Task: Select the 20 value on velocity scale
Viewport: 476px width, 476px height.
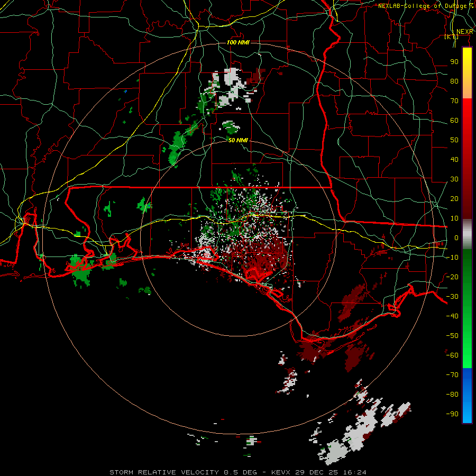Action: 454,198
